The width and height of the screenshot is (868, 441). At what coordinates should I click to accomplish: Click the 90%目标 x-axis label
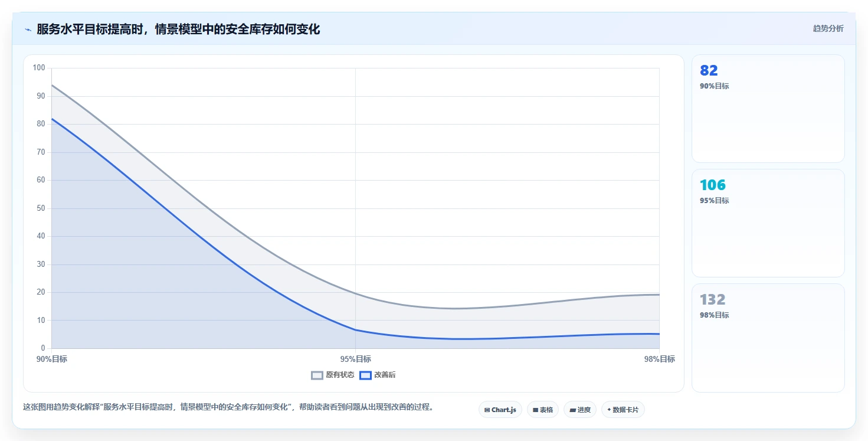(51, 359)
